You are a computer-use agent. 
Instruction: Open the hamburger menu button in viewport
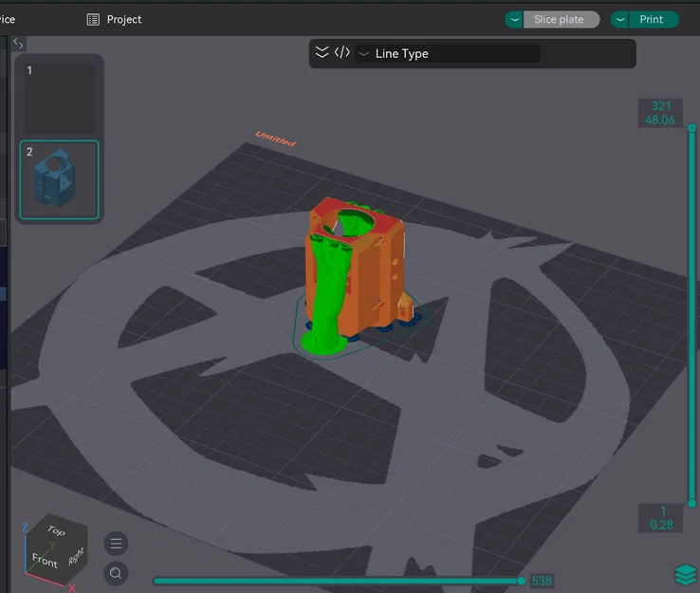(116, 544)
